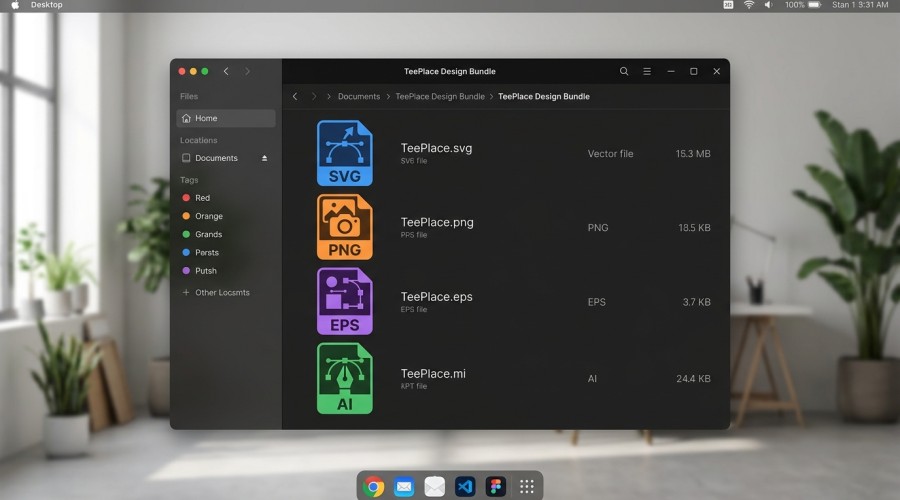The width and height of the screenshot is (900, 500).
Task: Click the 18.5 KB size value
Action: pos(694,228)
